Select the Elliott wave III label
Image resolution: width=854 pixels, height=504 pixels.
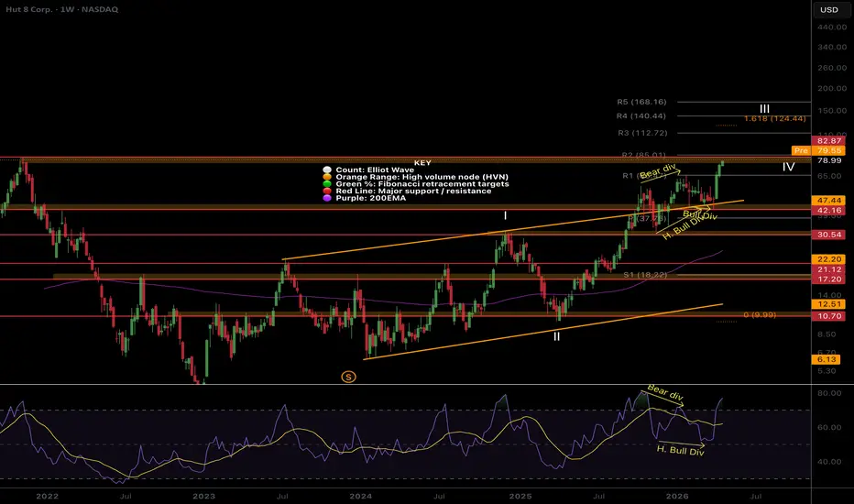pyautogui.click(x=765, y=109)
